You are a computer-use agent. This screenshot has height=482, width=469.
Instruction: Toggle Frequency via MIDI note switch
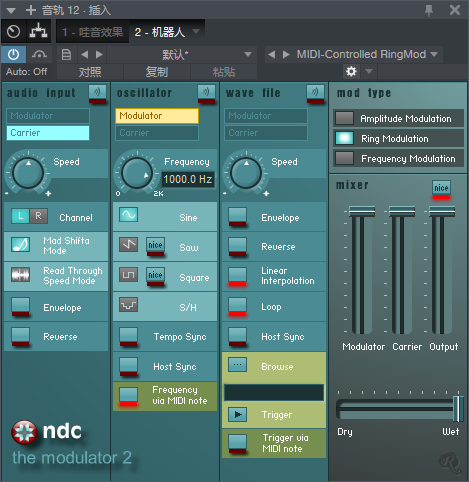pos(128,397)
